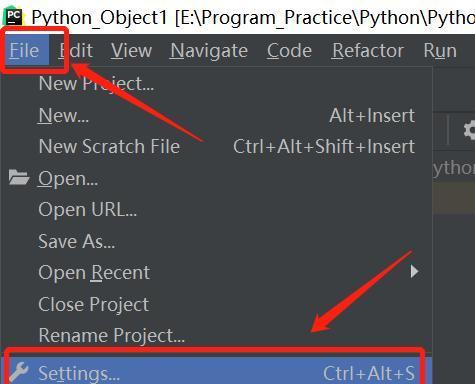Open the Run menu

(x=440, y=51)
